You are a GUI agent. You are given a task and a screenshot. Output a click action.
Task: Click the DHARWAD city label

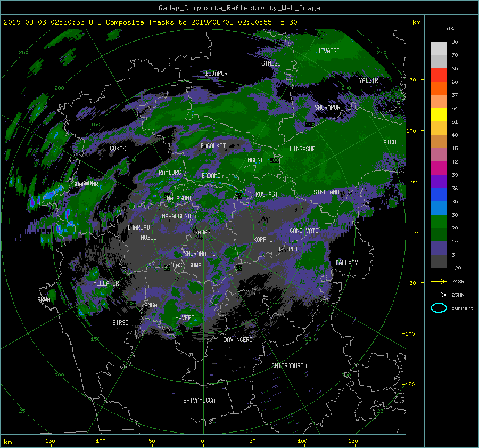(x=139, y=227)
